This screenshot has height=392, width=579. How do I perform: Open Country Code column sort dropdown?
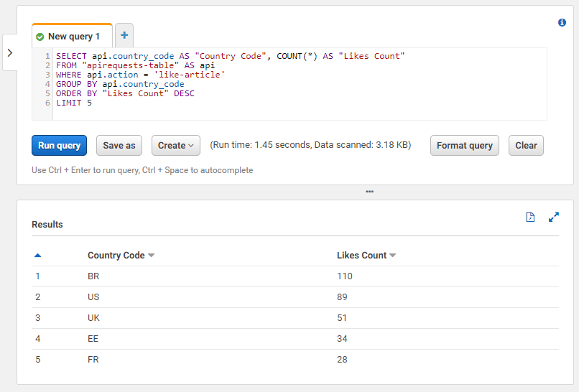pos(151,256)
